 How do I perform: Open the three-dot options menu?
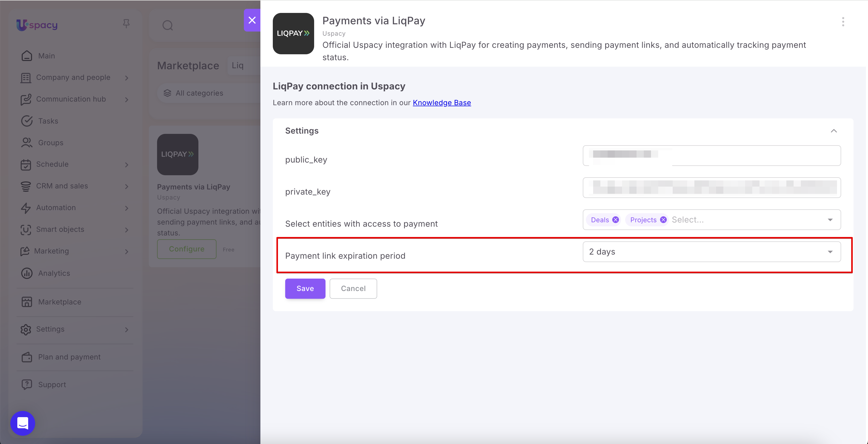843,22
